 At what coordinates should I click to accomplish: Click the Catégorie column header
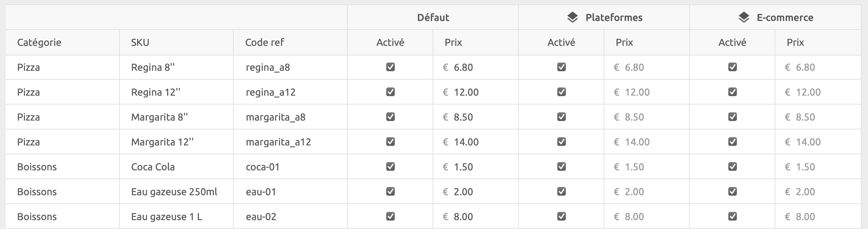coord(39,42)
